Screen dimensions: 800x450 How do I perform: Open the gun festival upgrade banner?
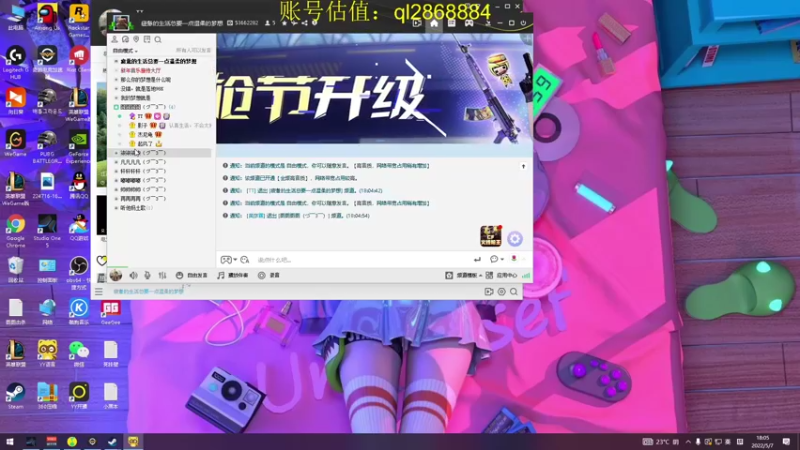pos(374,89)
